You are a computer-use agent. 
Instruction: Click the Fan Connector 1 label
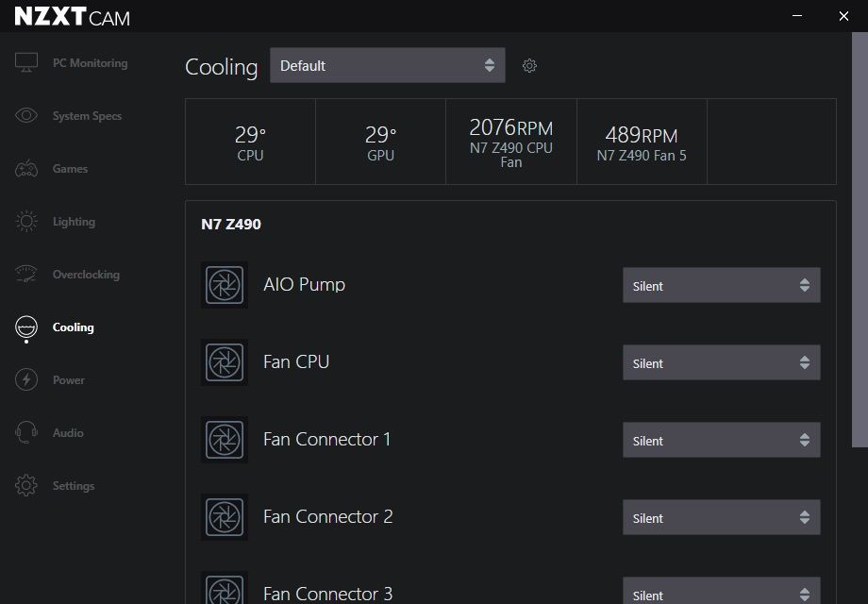click(327, 439)
